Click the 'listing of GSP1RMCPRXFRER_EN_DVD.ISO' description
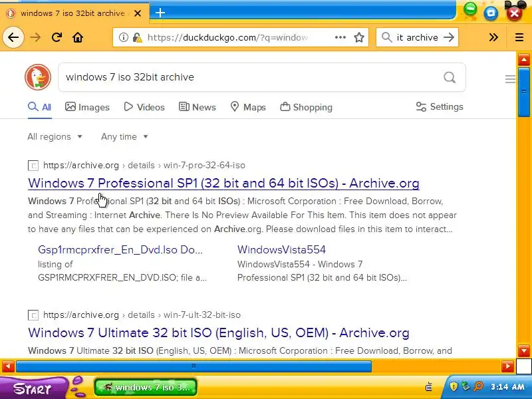 coord(122,271)
